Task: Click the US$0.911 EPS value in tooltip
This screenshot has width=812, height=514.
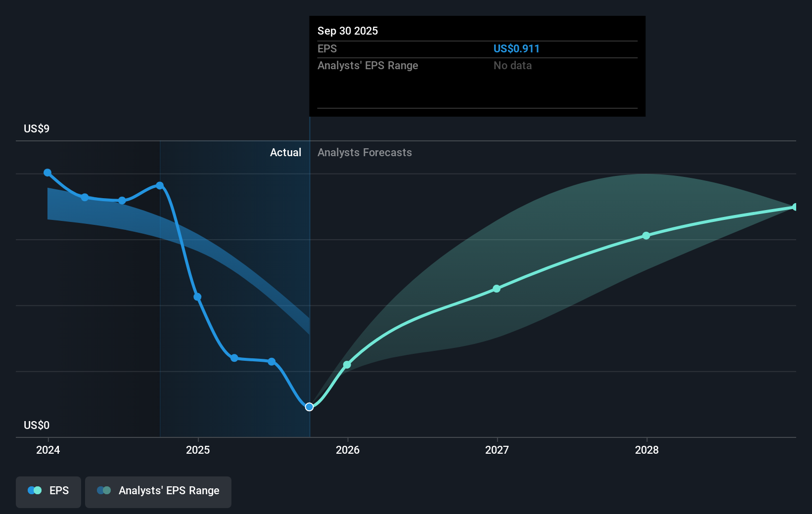Action: click(516, 48)
